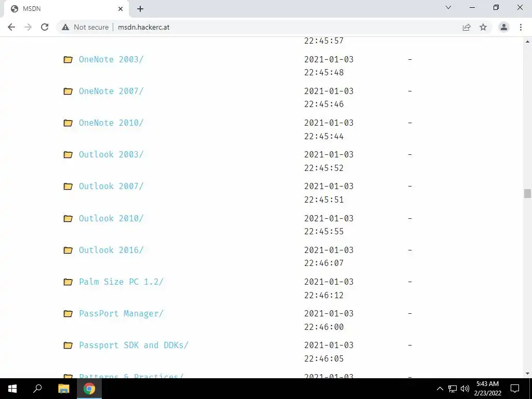Open the Outlook 2003/ directory link
The image size is (532, 399).
click(111, 154)
